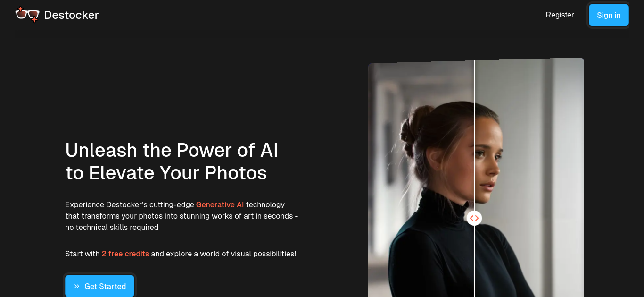Click the 'to Elevate Your Photos' heading line
Image resolution: width=644 pixels, height=297 pixels.
(x=166, y=173)
